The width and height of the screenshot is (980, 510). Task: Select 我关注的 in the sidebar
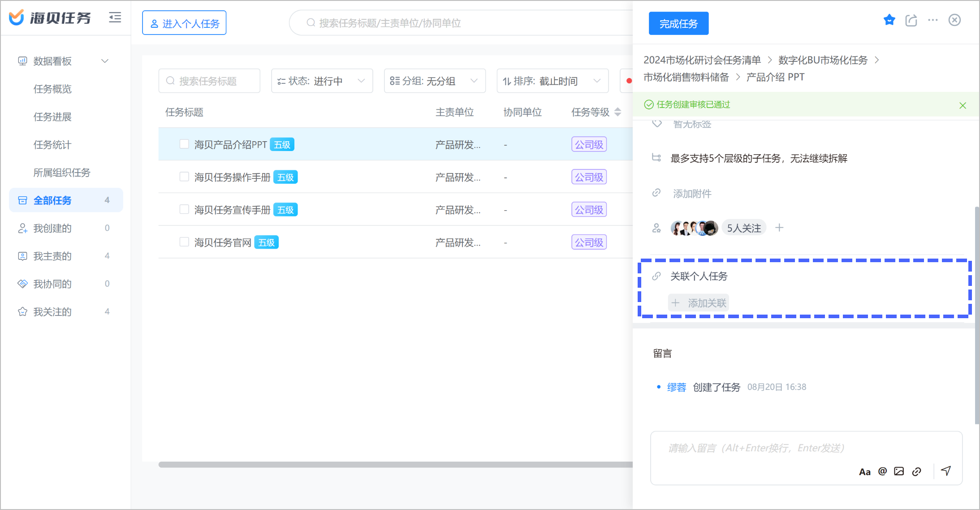tap(66, 311)
